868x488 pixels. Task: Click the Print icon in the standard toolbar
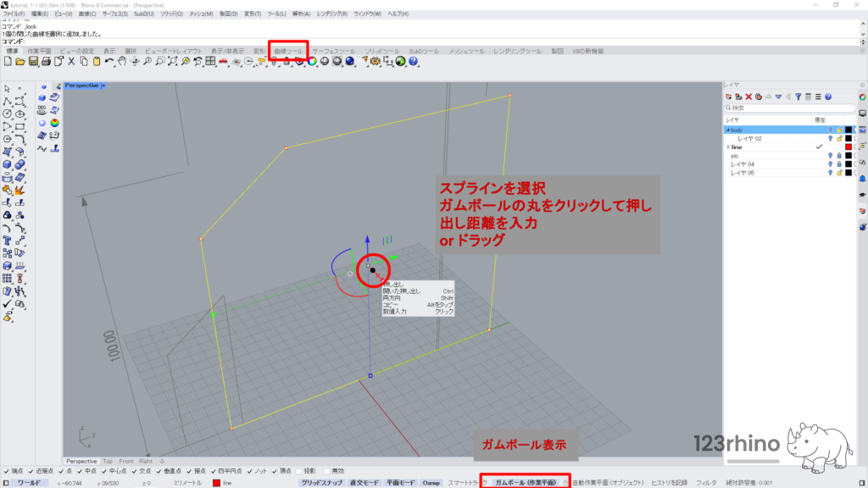[x=46, y=61]
